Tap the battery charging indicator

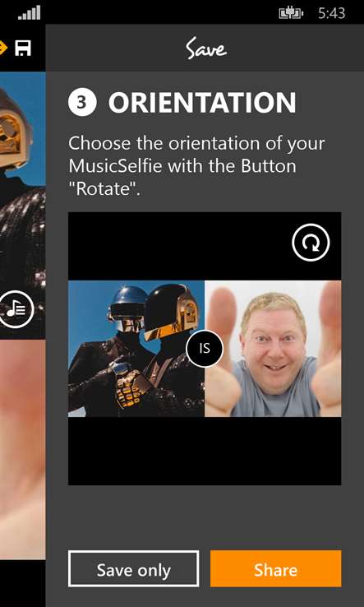coord(291,13)
